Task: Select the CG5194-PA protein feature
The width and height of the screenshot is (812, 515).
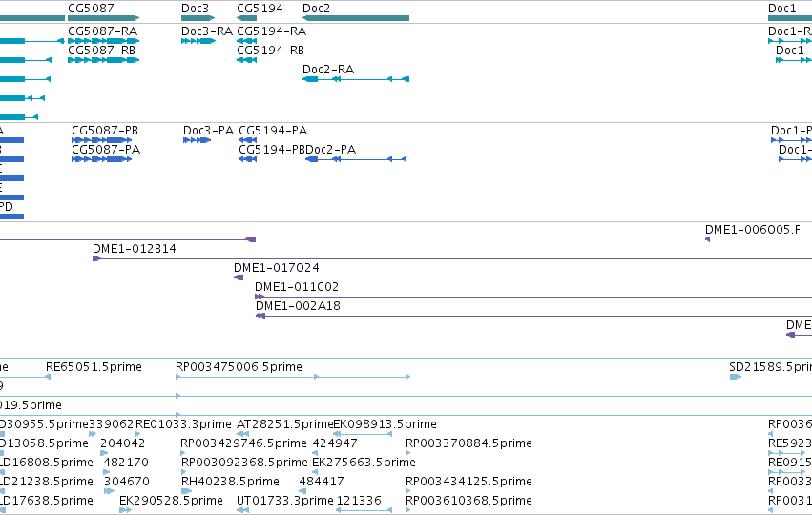Action: tap(247, 140)
